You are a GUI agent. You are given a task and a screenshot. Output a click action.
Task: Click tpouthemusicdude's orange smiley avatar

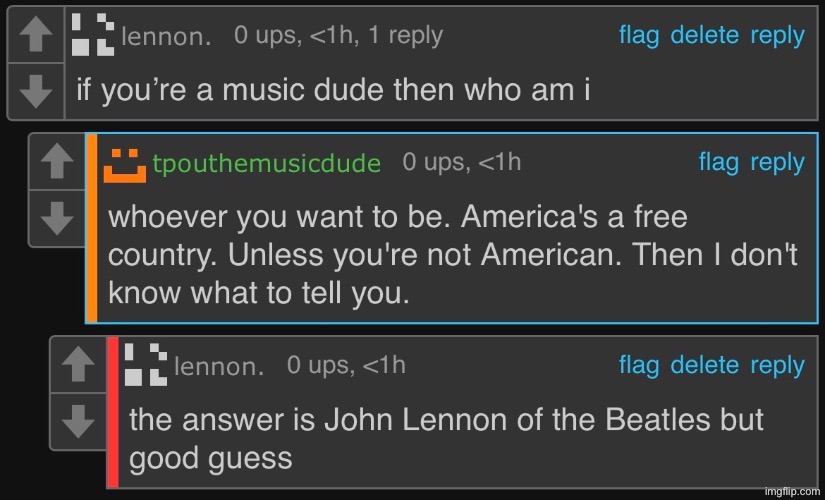point(125,164)
